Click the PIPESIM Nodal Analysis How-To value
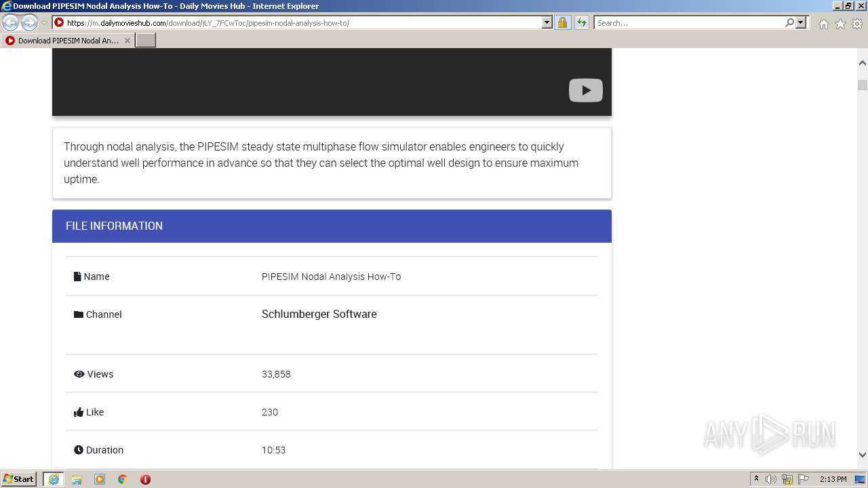868x488 pixels. (x=331, y=277)
